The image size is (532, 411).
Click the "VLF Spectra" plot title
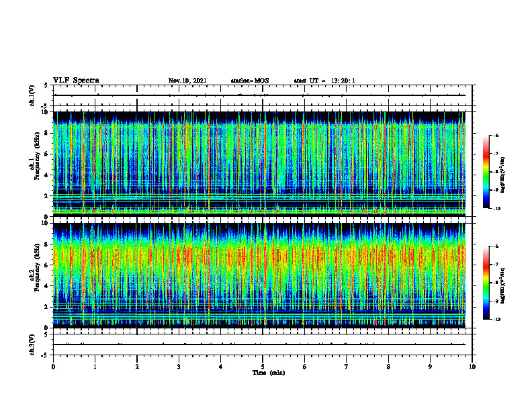point(76,81)
